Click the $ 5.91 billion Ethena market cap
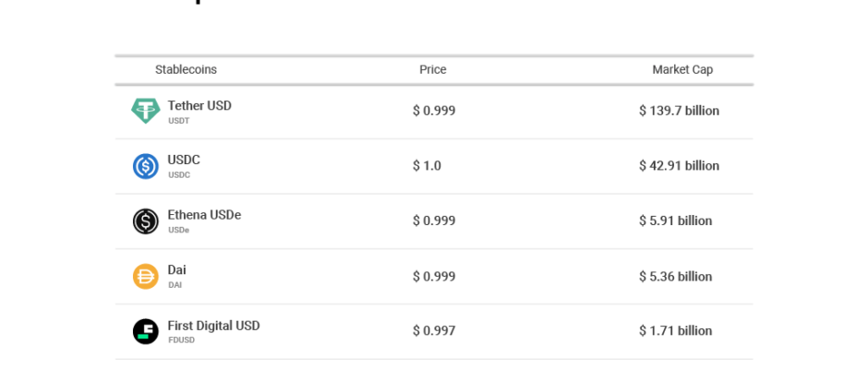 pyautogui.click(x=675, y=220)
